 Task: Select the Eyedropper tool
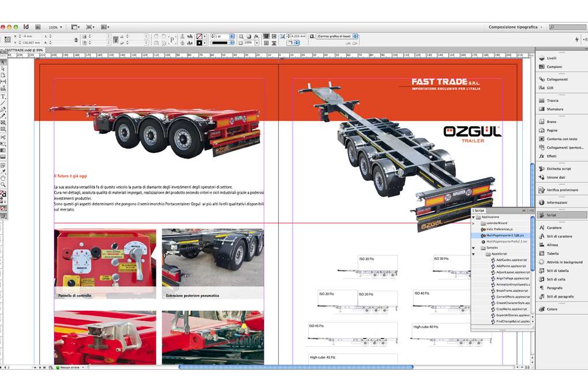pyautogui.click(x=3, y=172)
